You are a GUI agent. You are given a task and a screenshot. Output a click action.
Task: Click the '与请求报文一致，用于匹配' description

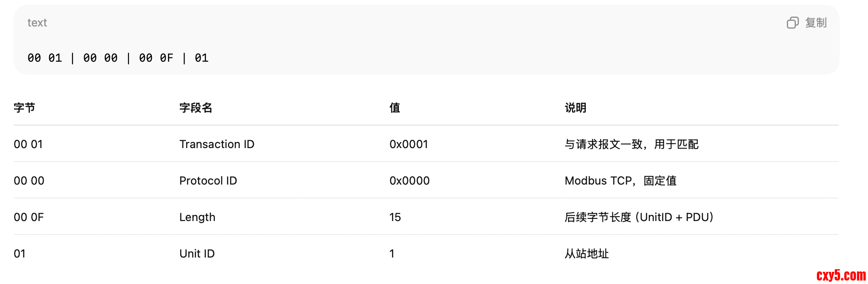tap(631, 144)
